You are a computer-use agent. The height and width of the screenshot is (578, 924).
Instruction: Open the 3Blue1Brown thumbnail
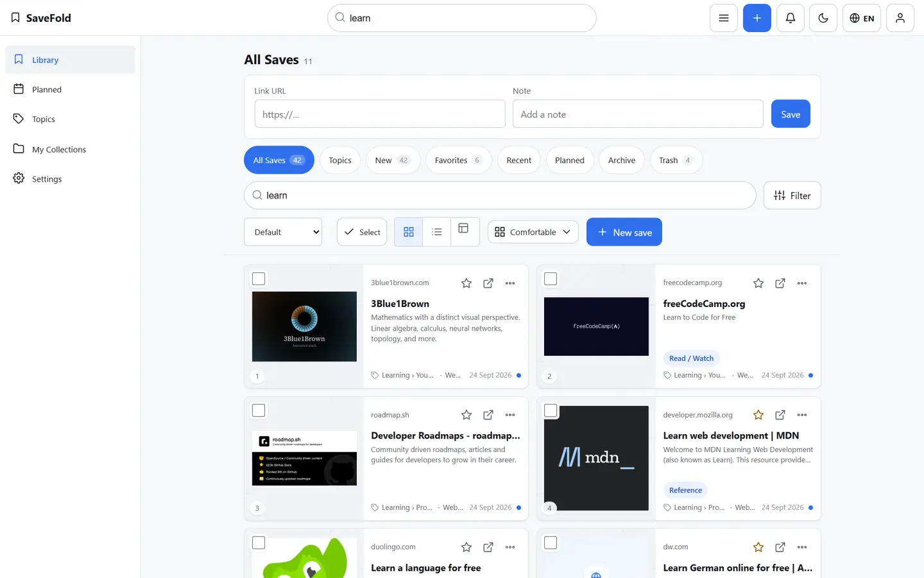(x=304, y=326)
